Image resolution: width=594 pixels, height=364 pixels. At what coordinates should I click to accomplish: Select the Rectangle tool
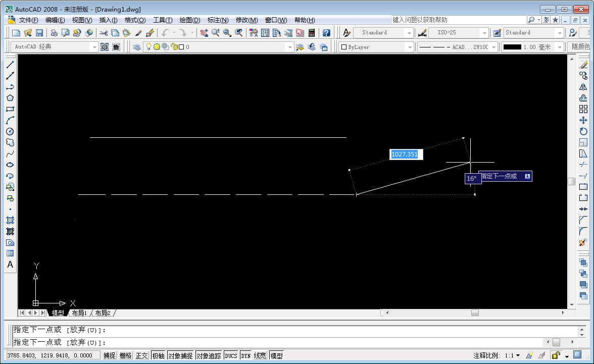(x=11, y=110)
